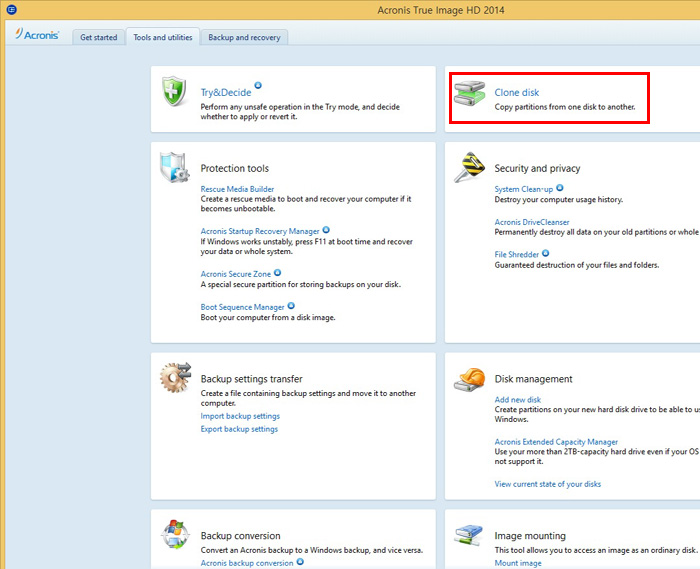Click info badge beside Acronis Startup Recovery Manager
Image resolution: width=700 pixels, height=569 pixels.
326,230
